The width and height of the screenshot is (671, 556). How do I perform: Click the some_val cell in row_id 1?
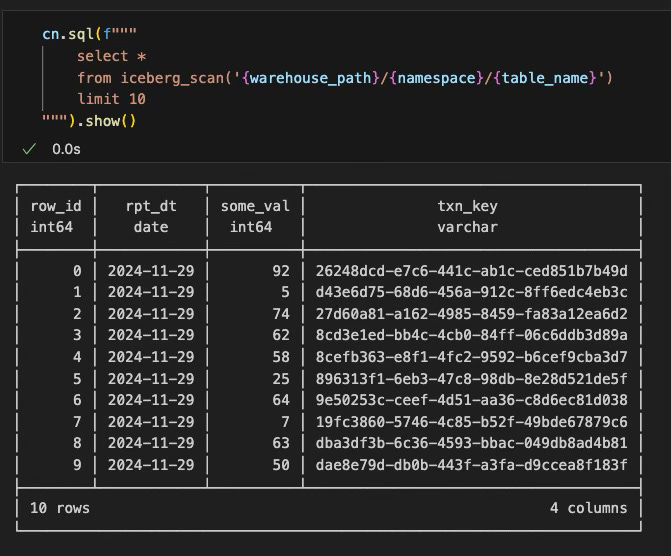[285, 292]
